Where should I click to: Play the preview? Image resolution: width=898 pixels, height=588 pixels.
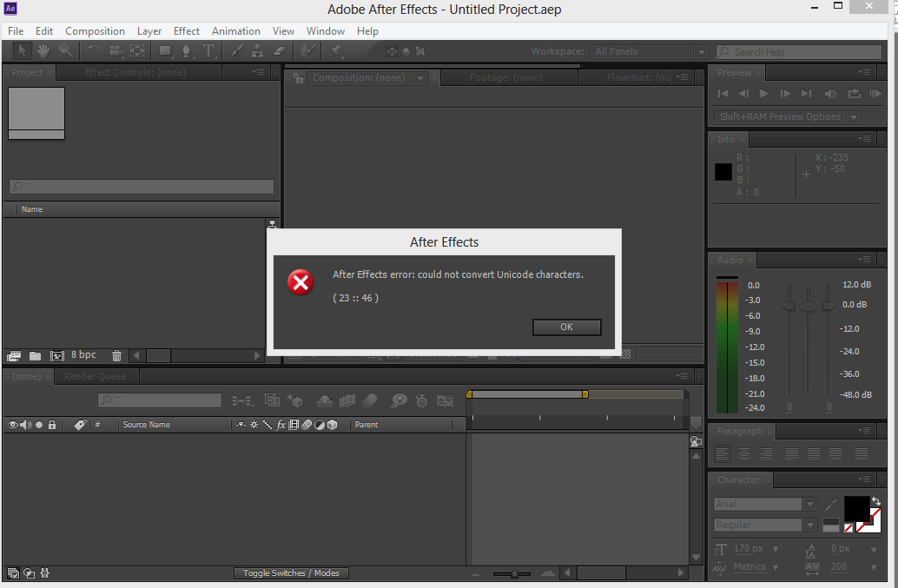pyautogui.click(x=763, y=93)
